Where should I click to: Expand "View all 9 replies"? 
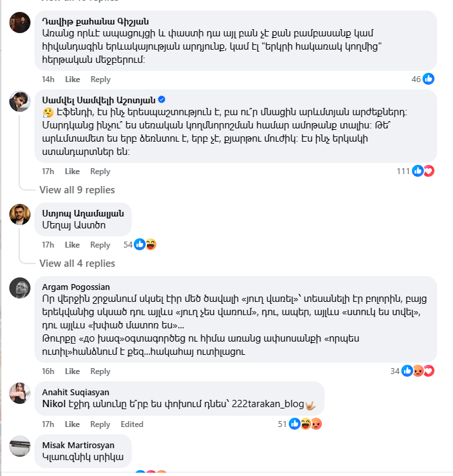click(77, 190)
